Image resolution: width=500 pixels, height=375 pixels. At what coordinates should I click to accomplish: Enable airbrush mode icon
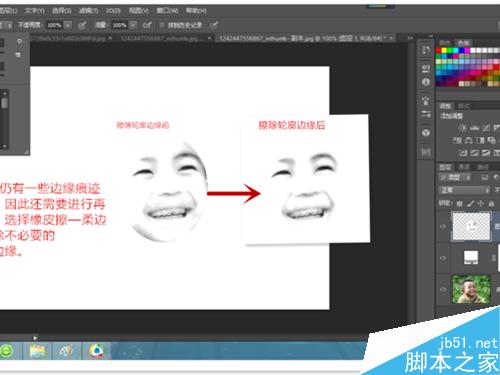click(147, 25)
